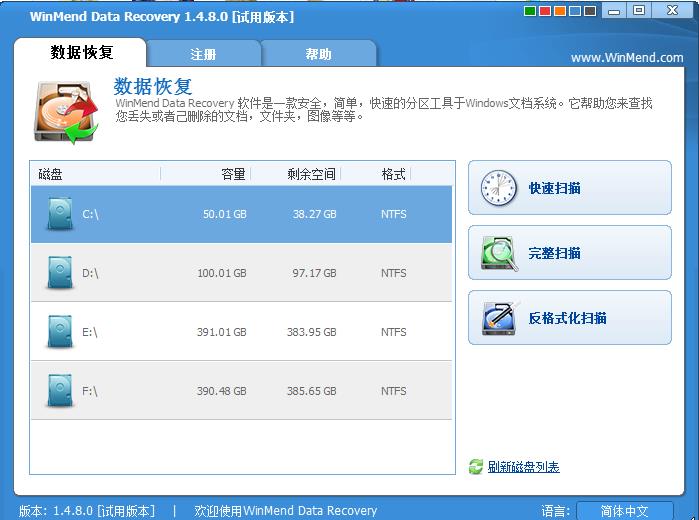Image resolution: width=699 pixels, height=520 pixels.
Task: Click the E:\ drive icon
Action: click(60, 331)
